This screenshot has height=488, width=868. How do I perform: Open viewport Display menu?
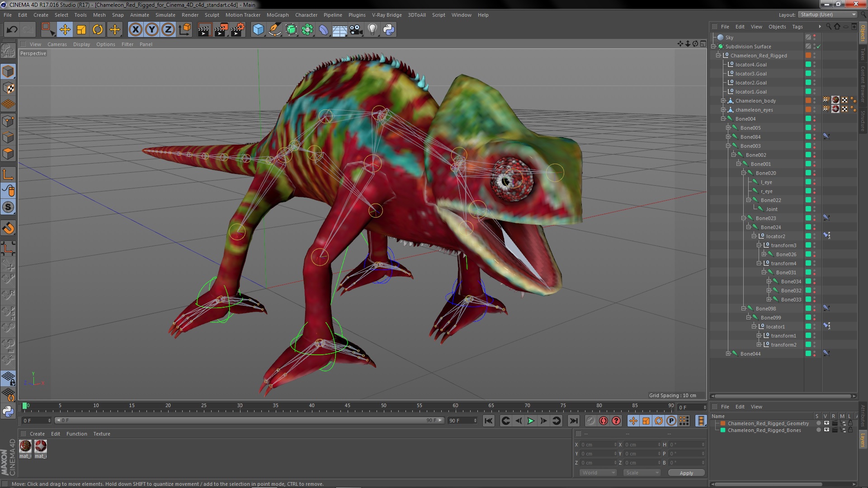coord(81,44)
